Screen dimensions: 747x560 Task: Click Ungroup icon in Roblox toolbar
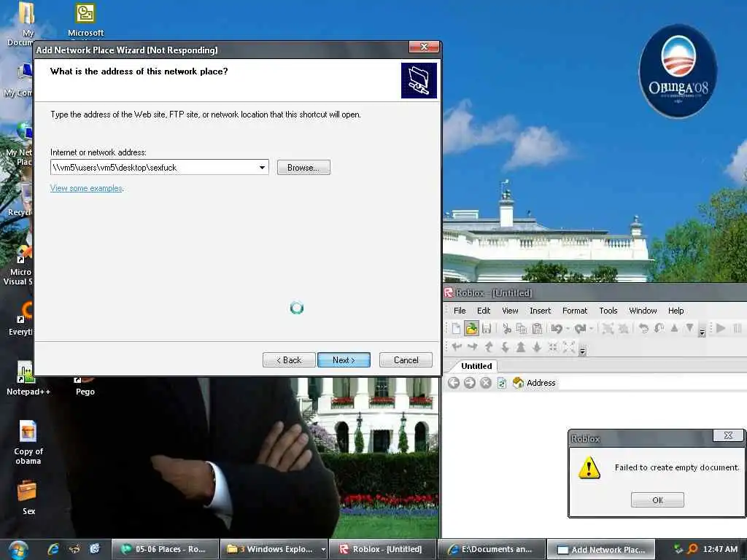[x=623, y=328]
